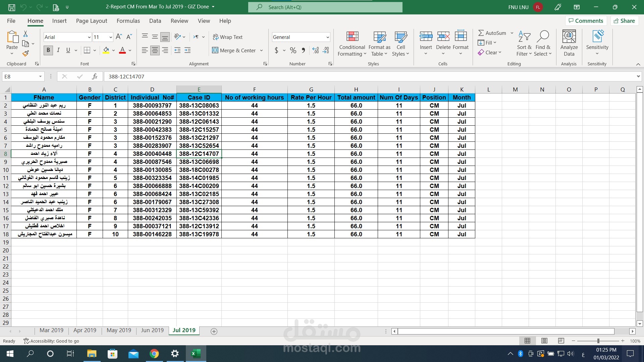
Task: Toggle Bold formatting button
Action: (x=48, y=50)
